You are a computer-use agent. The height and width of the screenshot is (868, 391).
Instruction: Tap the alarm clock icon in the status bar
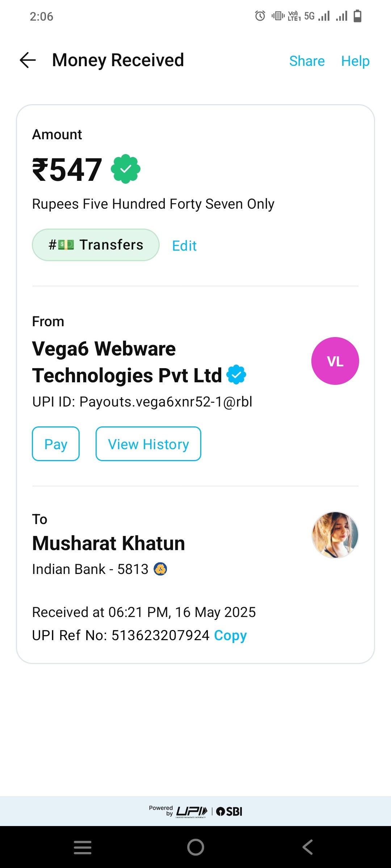coord(260,16)
